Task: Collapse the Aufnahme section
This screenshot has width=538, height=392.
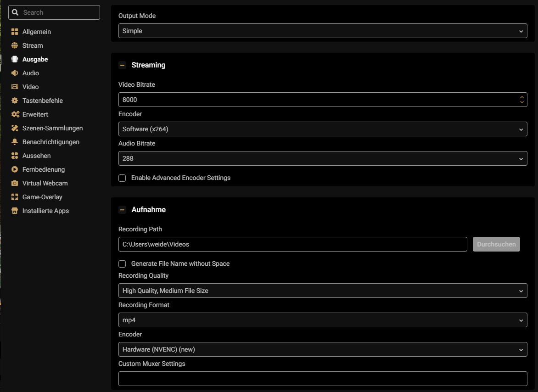Action: click(122, 210)
